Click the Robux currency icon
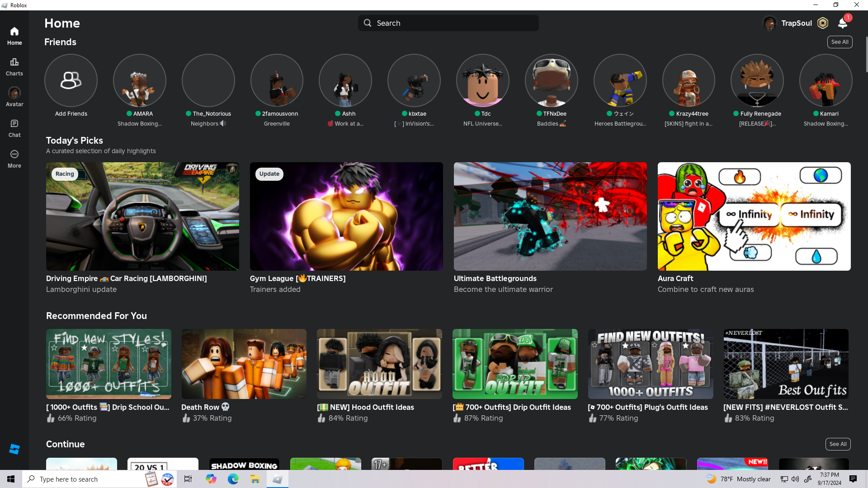This screenshot has width=868, height=488. pyautogui.click(x=823, y=23)
